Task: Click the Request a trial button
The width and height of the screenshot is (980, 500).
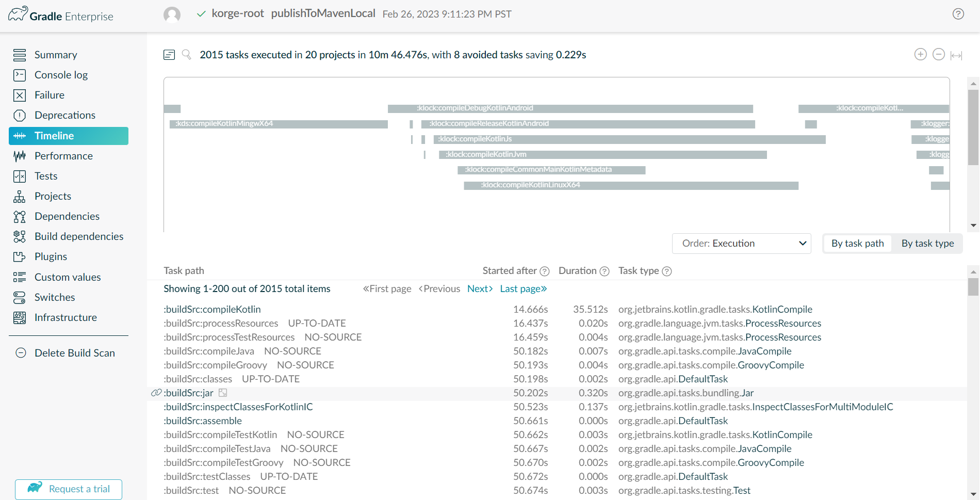Action: (x=68, y=489)
